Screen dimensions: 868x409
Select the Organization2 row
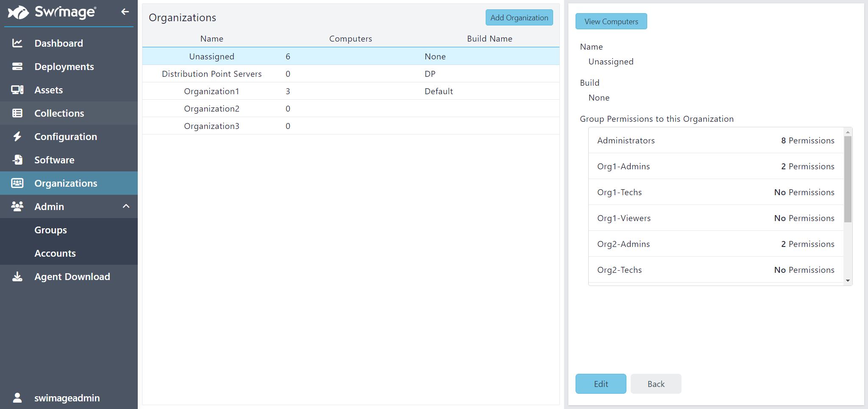click(x=351, y=108)
